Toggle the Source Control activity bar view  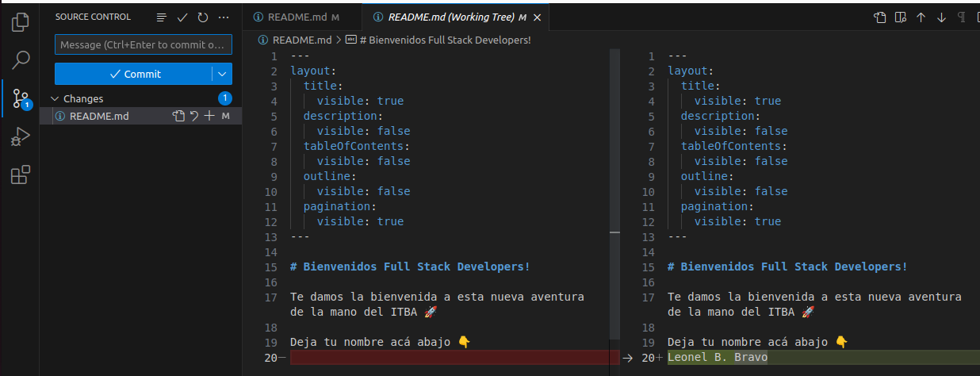(x=21, y=99)
